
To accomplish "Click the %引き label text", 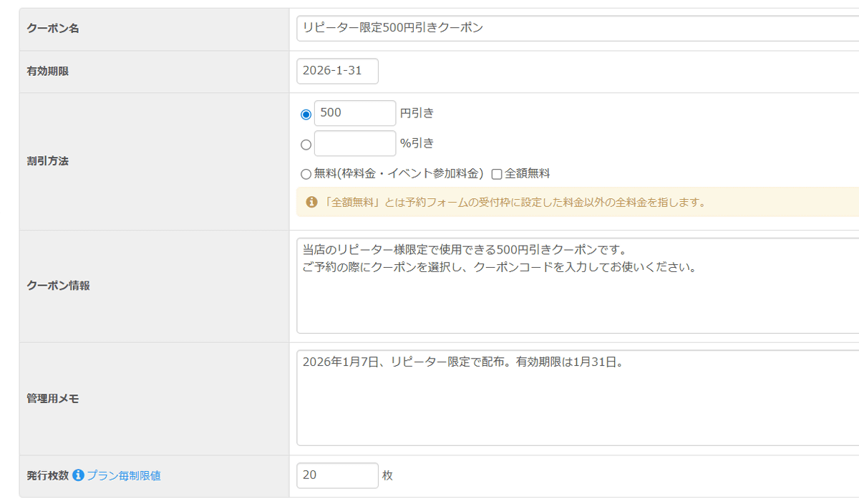I will click(x=417, y=143).
